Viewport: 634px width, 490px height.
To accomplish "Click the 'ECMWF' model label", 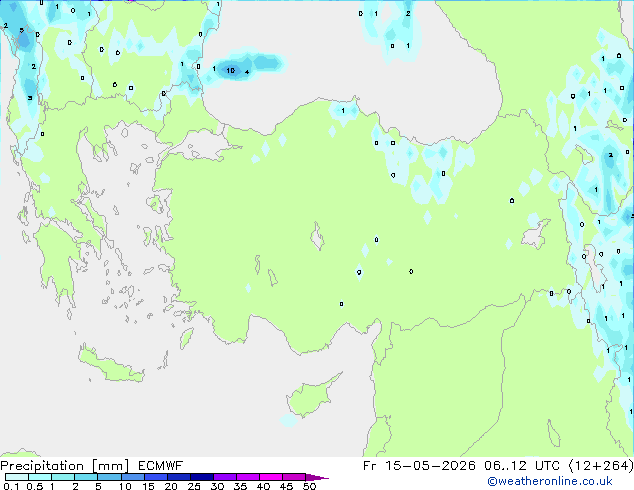I will 161,466.
